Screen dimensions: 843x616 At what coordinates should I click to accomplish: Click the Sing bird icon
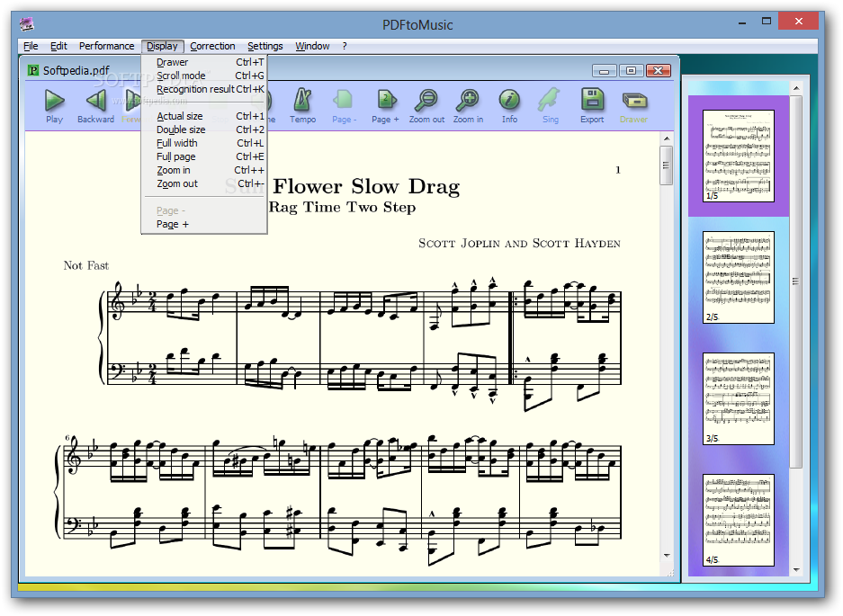[x=550, y=100]
